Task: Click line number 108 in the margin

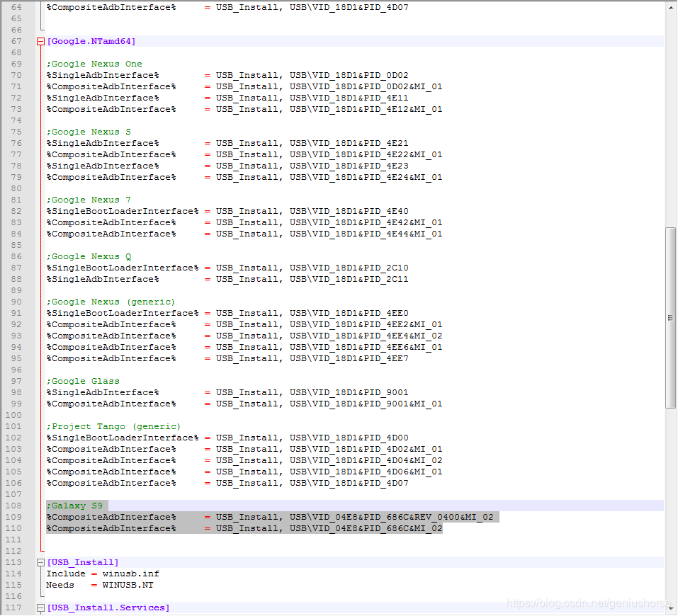Action: [13, 506]
